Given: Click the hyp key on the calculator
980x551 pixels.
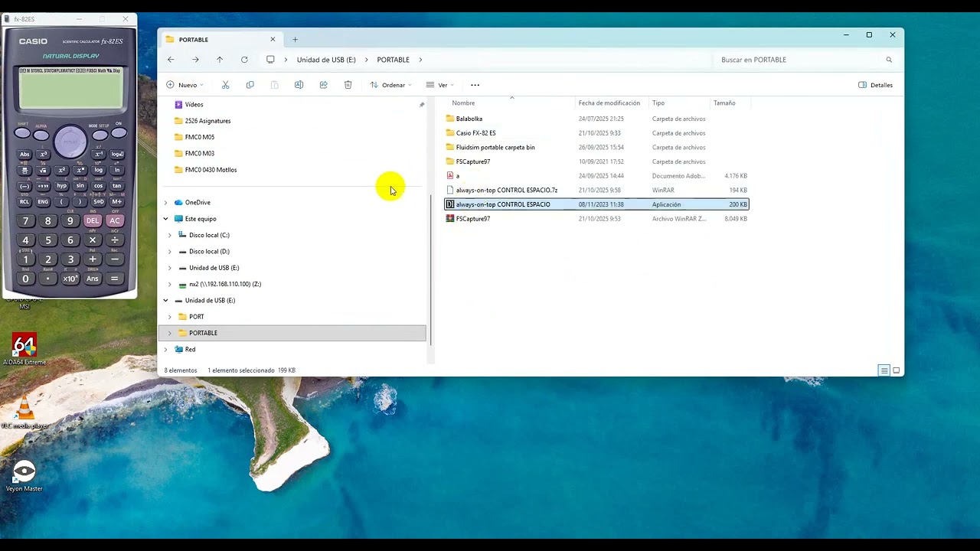Looking at the screenshot, I should point(61,185).
